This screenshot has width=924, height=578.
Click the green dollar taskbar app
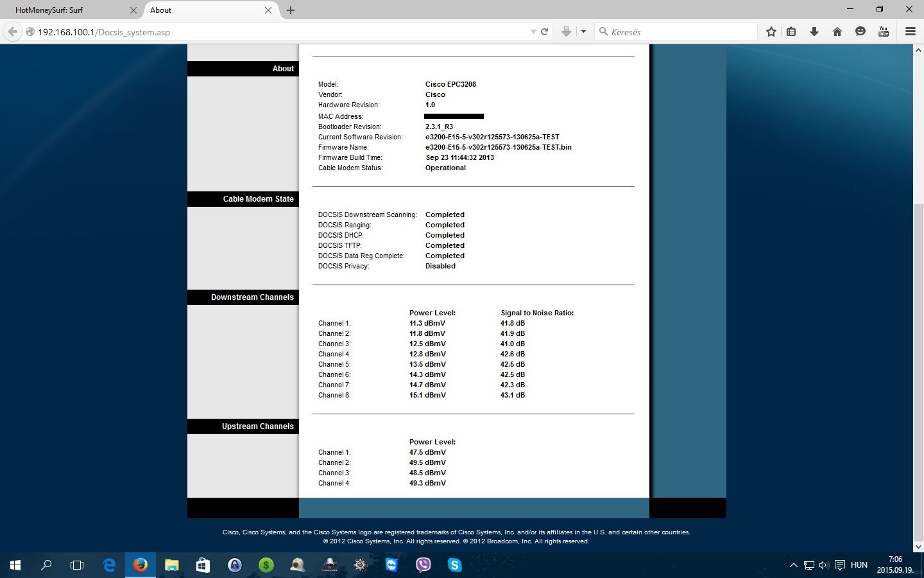tap(266, 565)
